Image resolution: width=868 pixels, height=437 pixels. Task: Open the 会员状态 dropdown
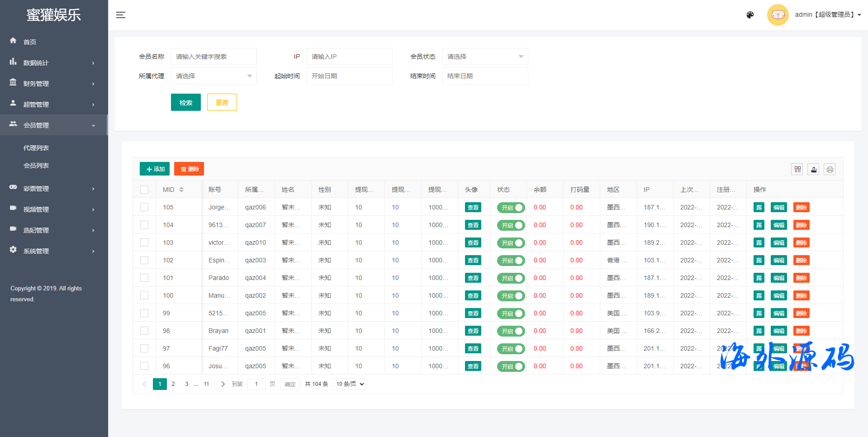485,57
